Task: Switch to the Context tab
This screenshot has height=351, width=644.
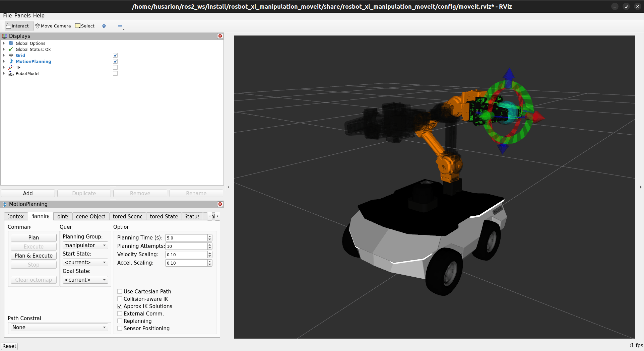Action: point(16,216)
